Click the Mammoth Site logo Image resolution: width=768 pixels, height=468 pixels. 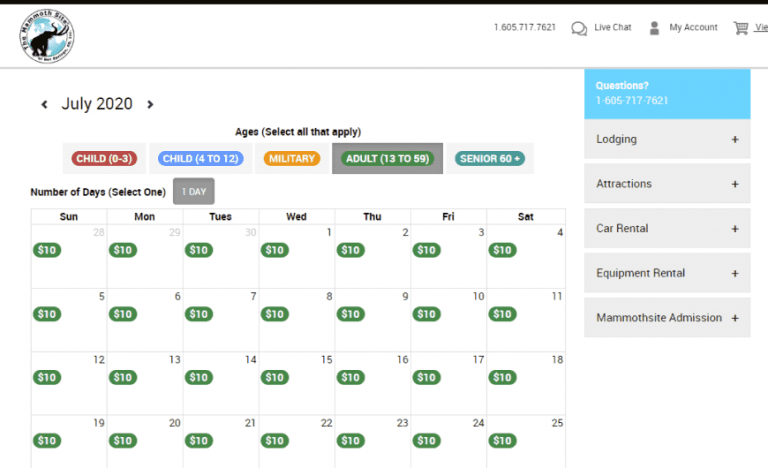[47, 36]
